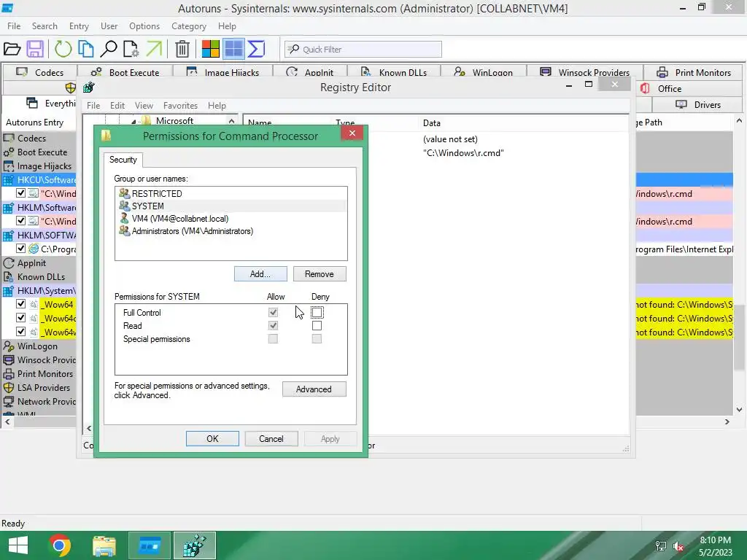Click Autoruns list scroll up arrow

(739, 121)
